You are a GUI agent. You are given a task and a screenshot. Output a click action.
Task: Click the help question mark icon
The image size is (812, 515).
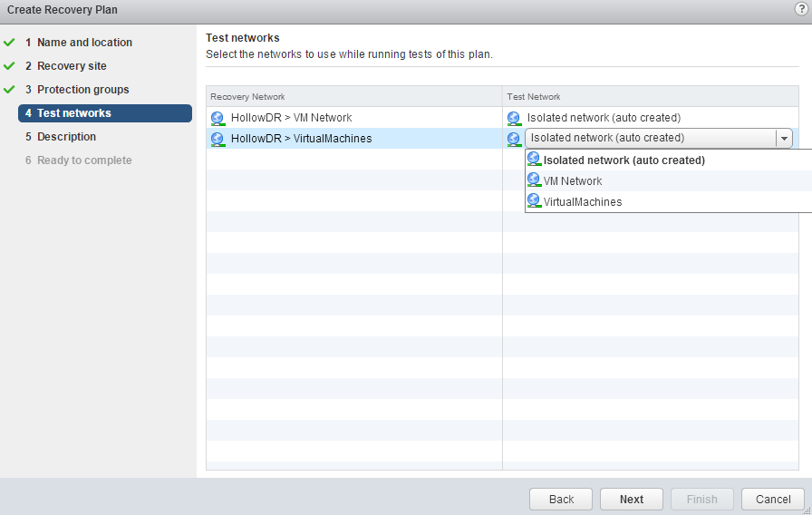point(800,9)
